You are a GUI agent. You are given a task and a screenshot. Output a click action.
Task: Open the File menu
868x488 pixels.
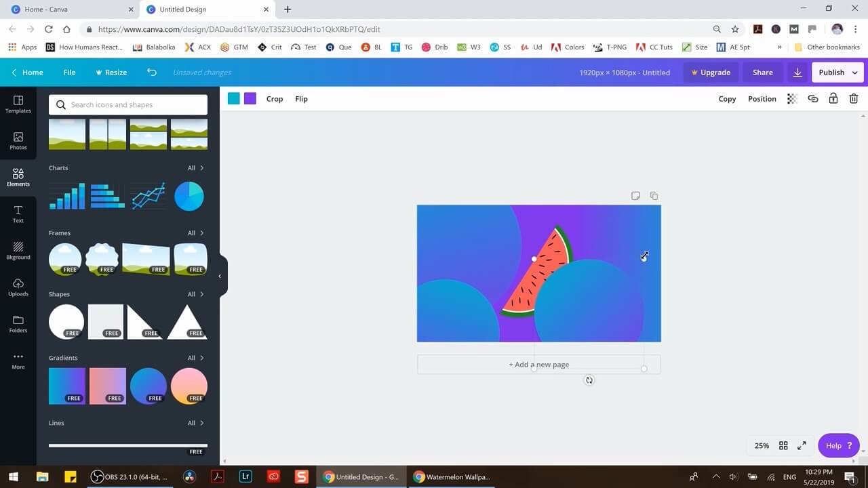point(69,73)
